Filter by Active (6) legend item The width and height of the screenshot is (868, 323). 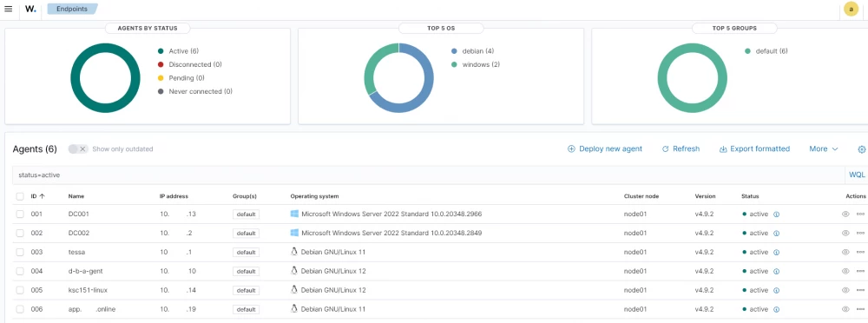click(x=178, y=51)
